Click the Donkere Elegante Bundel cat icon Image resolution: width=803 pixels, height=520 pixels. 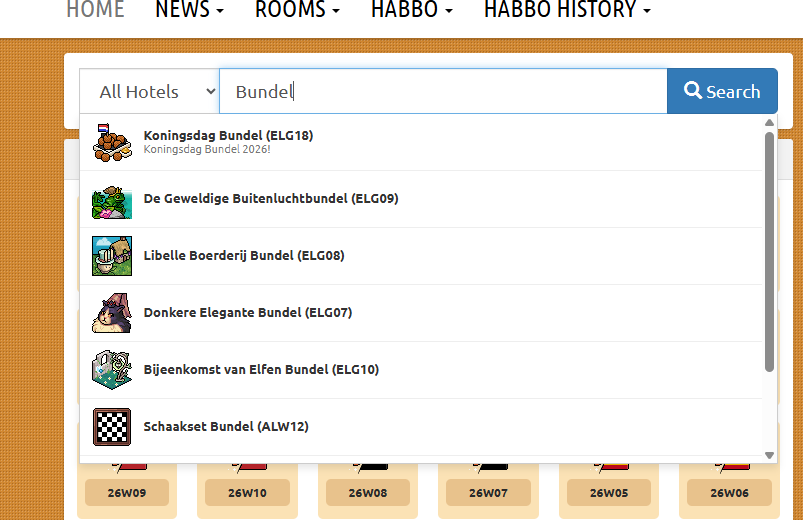point(112,313)
